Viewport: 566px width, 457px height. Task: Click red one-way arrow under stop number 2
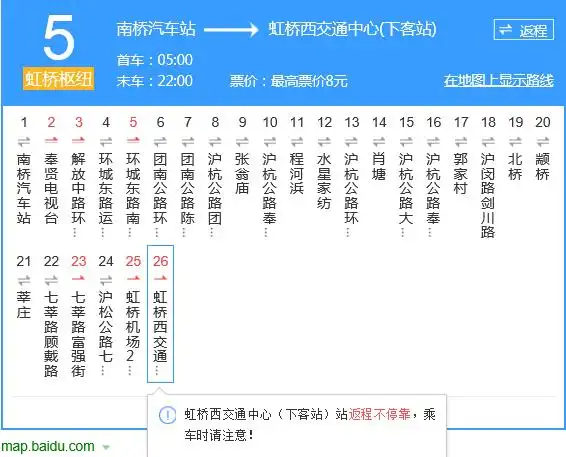point(51,140)
